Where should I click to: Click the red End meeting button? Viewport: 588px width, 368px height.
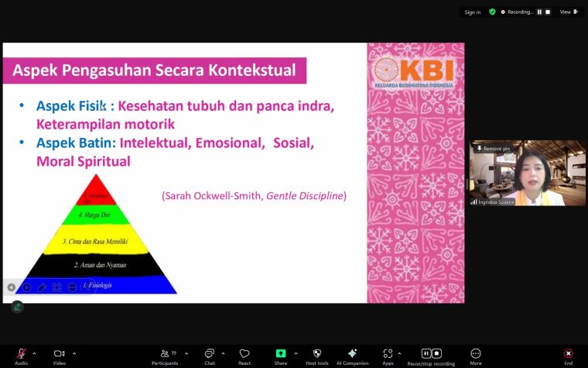point(568,354)
